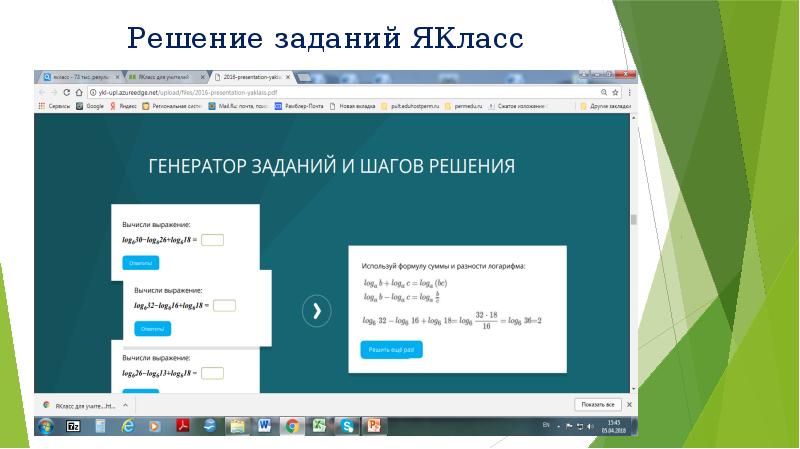Click the taskbar clock showing 15:45
Image resolution: width=800 pixels, height=449 pixels.
613,427
